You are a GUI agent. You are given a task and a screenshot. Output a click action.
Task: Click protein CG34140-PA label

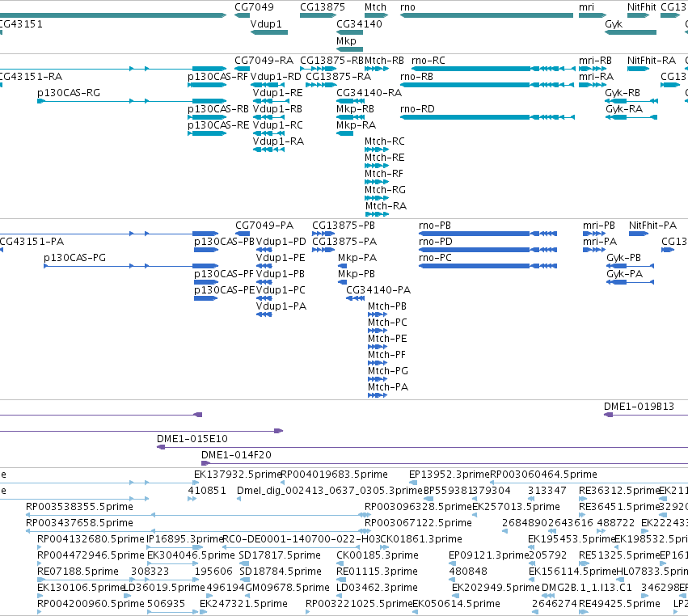pos(378,290)
